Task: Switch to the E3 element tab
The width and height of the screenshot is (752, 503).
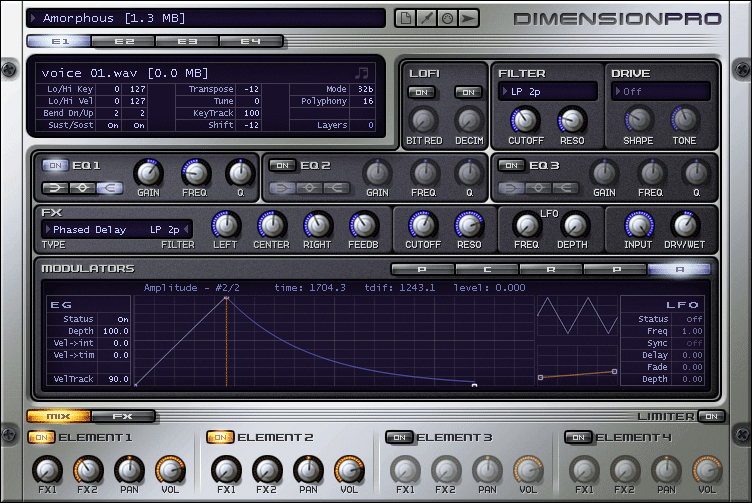Action: 187,42
